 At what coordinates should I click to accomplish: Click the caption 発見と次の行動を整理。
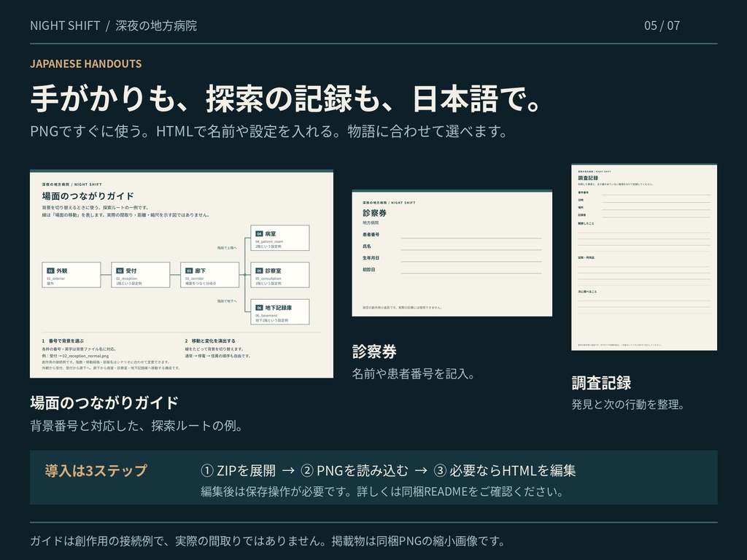click(628, 404)
